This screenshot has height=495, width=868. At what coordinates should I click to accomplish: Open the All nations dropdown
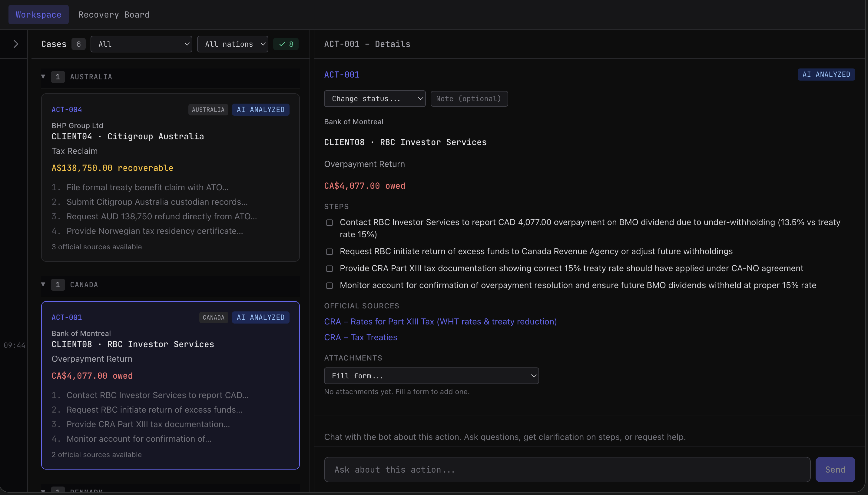[233, 44]
